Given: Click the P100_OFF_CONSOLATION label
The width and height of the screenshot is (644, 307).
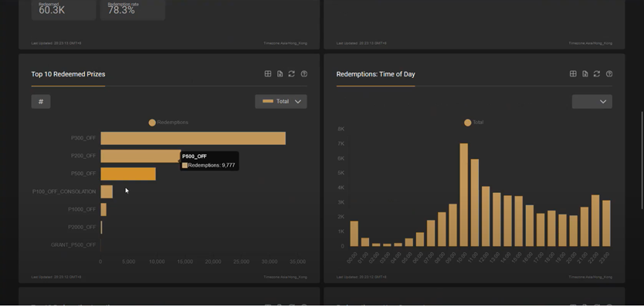Looking at the screenshot, I should pos(64,191).
